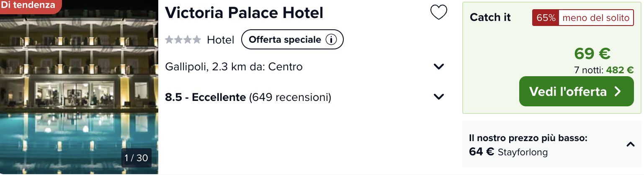Click the 69 € price

(x=592, y=54)
